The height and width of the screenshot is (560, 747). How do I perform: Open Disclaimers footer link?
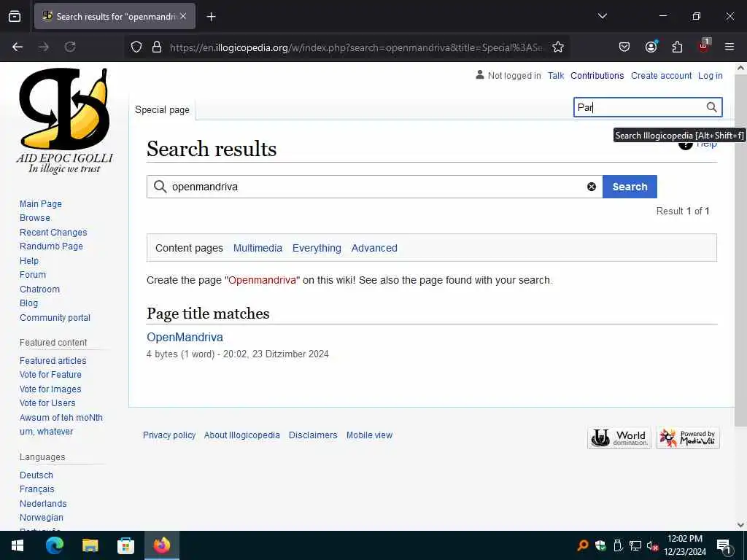pos(313,435)
